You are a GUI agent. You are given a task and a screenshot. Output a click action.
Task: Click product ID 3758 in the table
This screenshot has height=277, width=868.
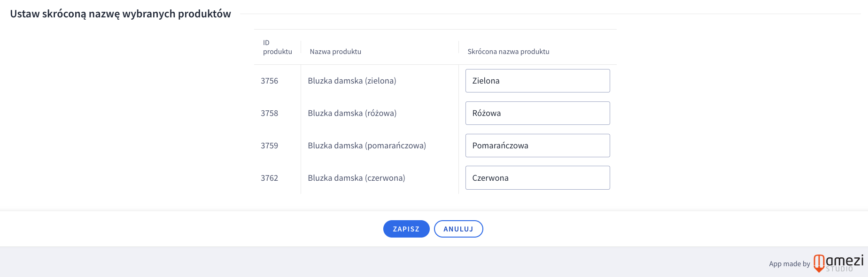pos(270,113)
